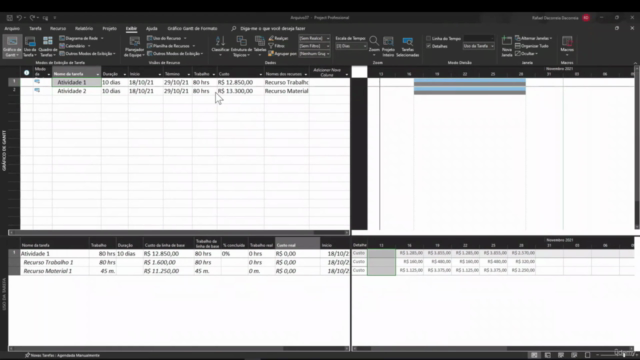Open the Arquivo menu
Image resolution: width=640 pixels, height=360 pixels.
click(x=12, y=29)
